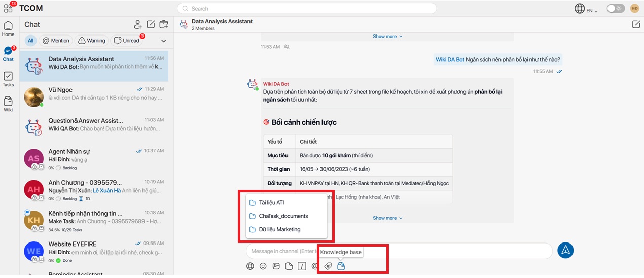Click the 'Thời gian' table cell

coord(279,169)
